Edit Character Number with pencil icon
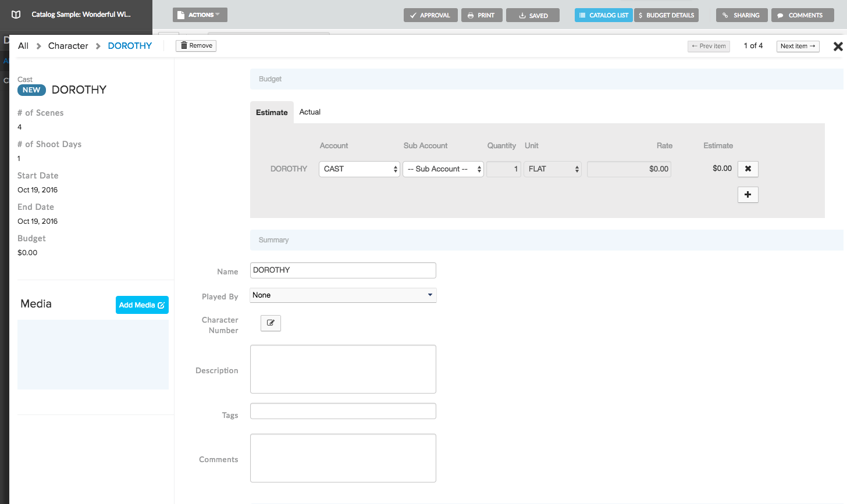Viewport: 847px width, 504px height. [271, 323]
